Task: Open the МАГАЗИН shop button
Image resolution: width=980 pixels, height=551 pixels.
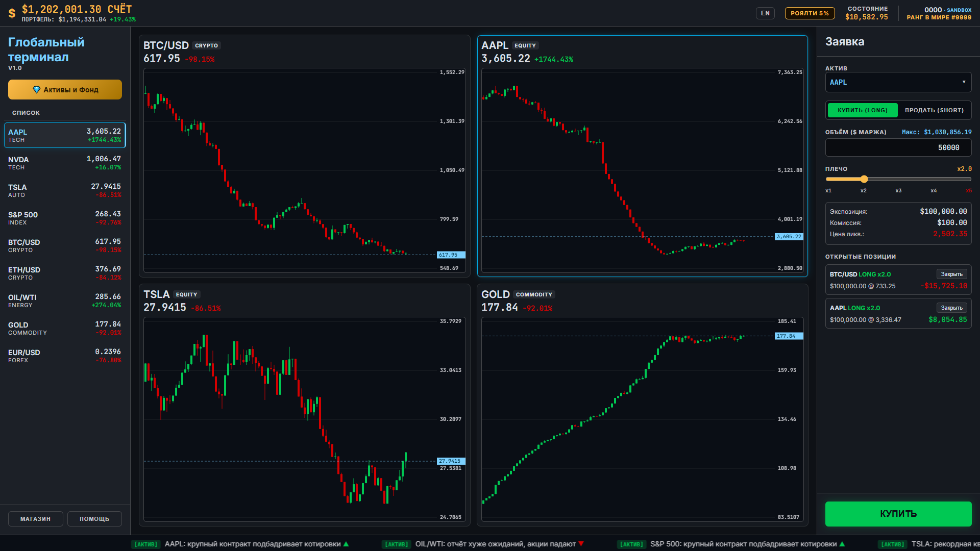Action: coord(36,519)
